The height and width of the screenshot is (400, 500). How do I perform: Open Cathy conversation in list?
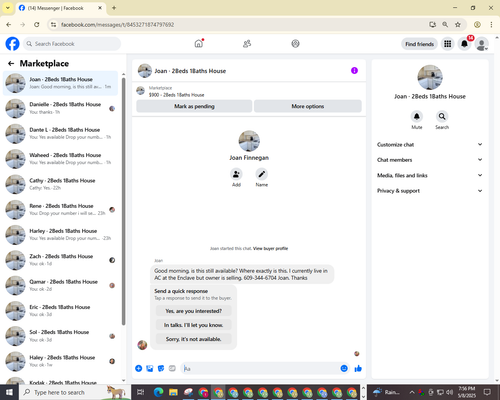click(60, 184)
